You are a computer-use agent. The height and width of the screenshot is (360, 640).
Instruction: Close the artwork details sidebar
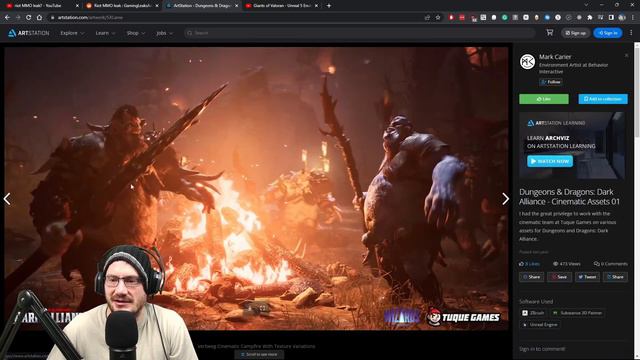click(627, 55)
